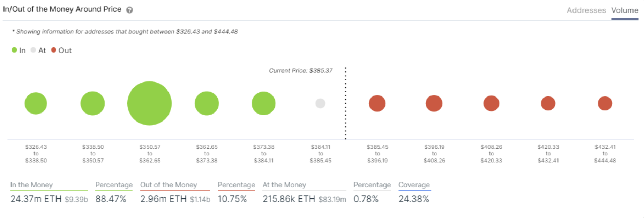The image size is (644, 218).
Task: Toggle the red Out legend item
Action: point(61,50)
